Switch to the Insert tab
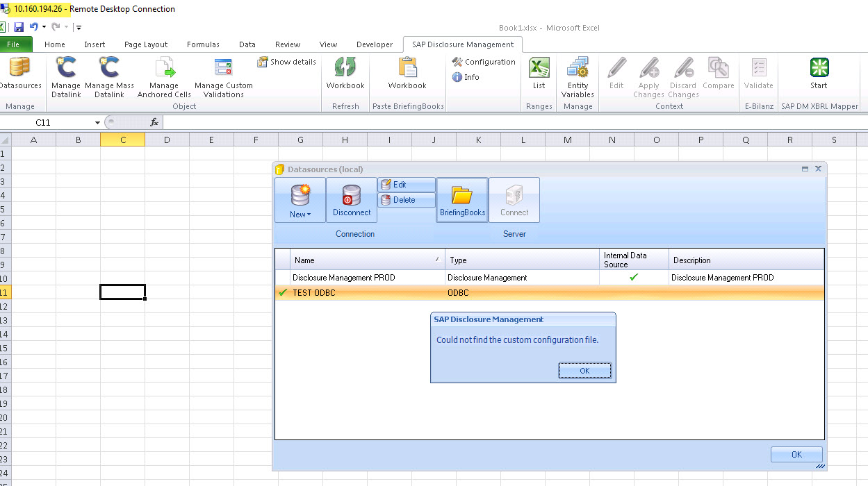Viewport: 868px width, 486px height. (95, 44)
